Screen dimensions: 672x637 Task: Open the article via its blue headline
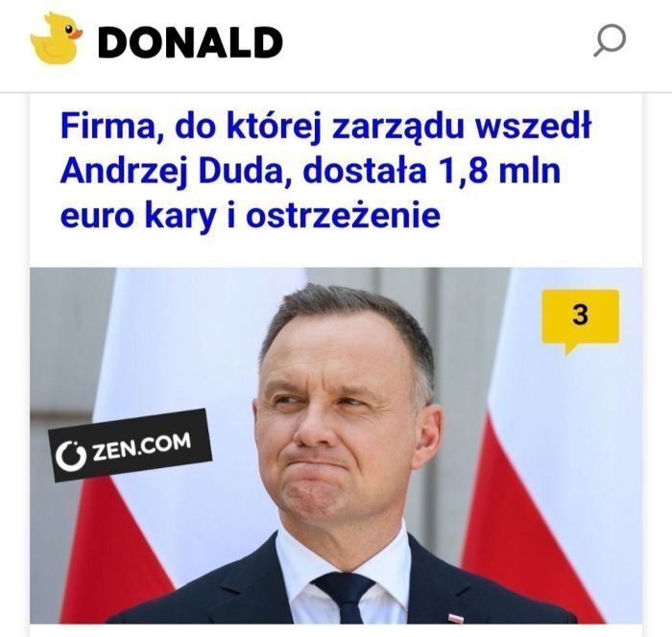click(x=325, y=170)
